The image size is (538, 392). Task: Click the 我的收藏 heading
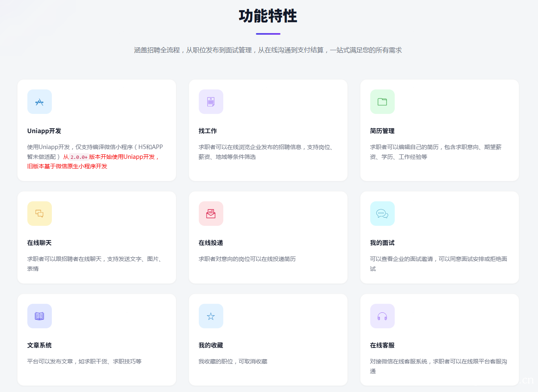point(211,345)
